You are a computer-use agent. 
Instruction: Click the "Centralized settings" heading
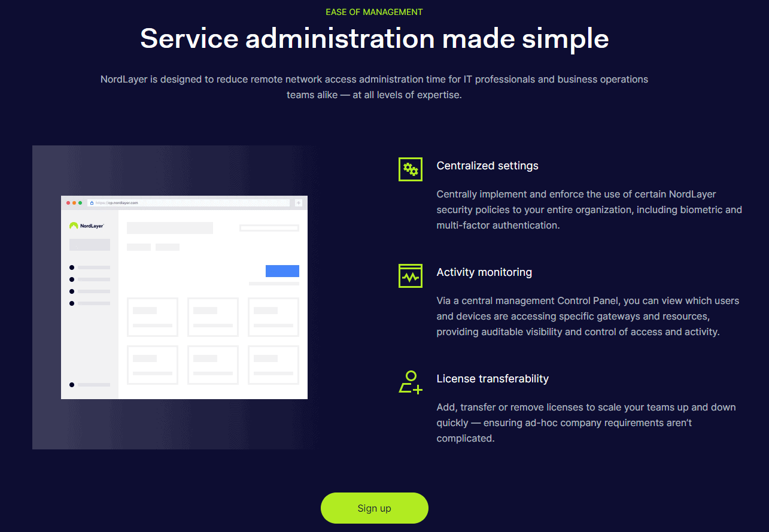[488, 166]
